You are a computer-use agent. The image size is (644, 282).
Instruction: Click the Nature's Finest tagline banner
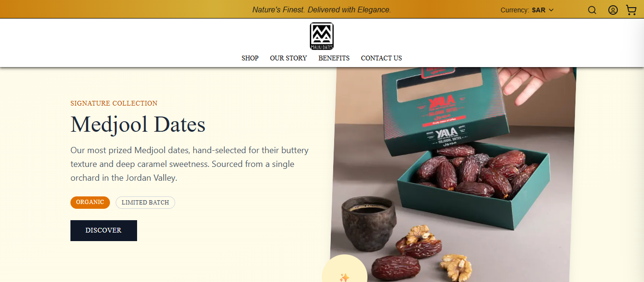pyautogui.click(x=321, y=10)
